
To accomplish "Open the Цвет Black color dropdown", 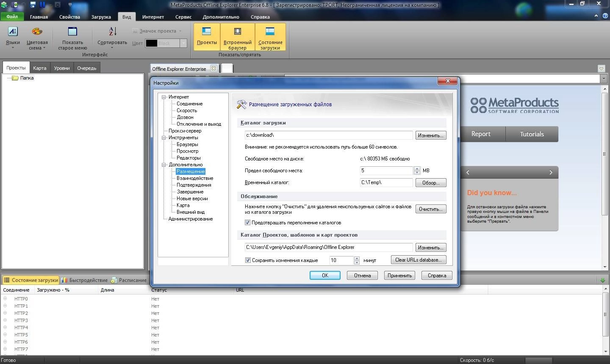I will (x=183, y=43).
